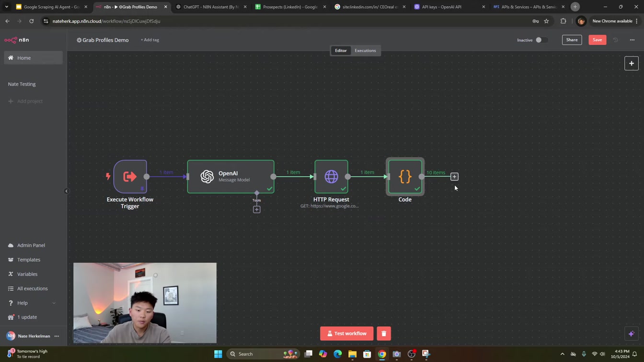The width and height of the screenshot is (644, 362).
Task: Click the 10 items connection label
Action: pyautogui.click(x=436, y=173)
